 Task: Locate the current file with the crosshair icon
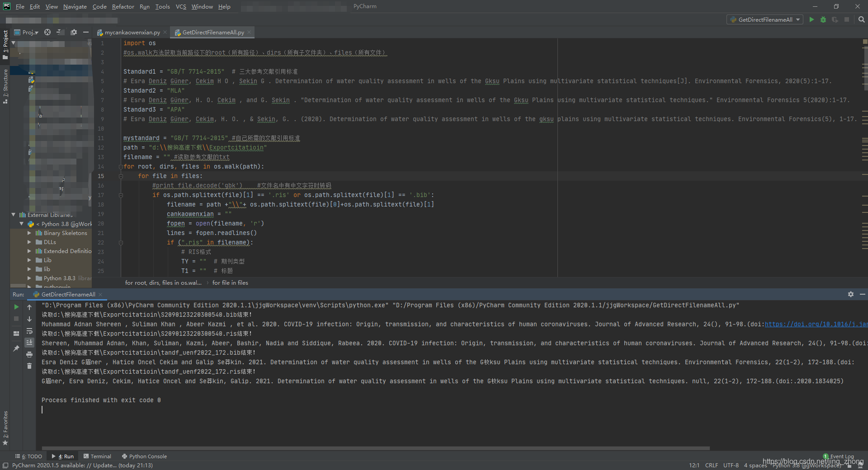(47, 32)
